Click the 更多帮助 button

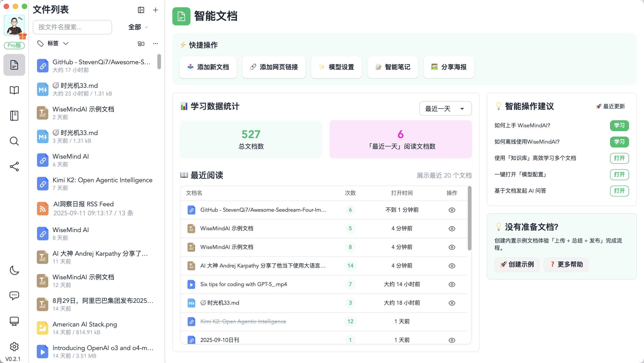(566, 265)
